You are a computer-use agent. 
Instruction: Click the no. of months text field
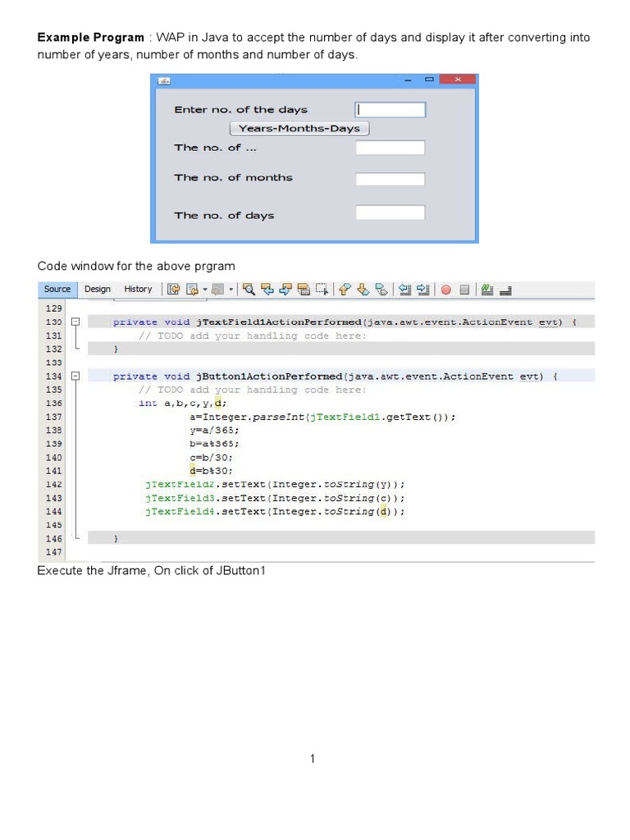[390, 179]
